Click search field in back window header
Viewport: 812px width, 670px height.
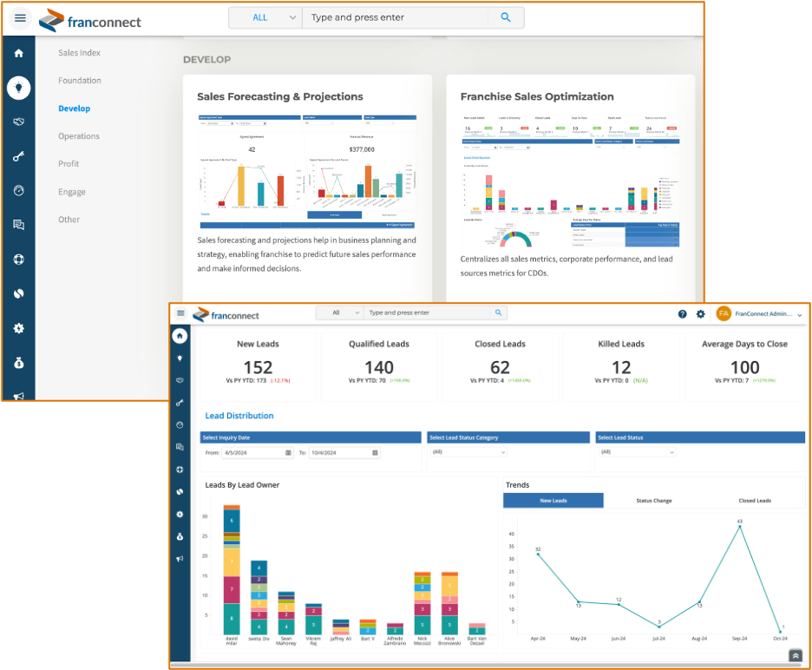(395, 17)
